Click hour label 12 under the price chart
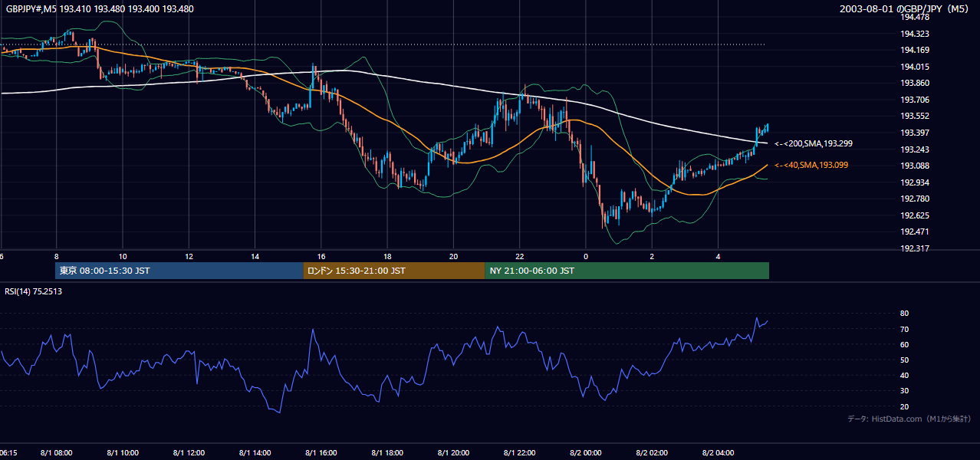Image resolution: width=980 pixels, height=460 pixels. pos(189,256)
